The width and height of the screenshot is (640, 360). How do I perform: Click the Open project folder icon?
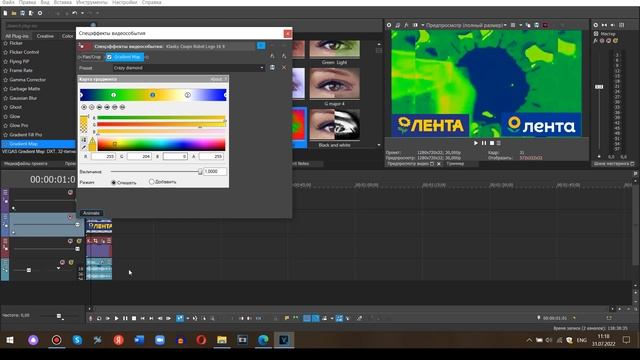point(14,13)
